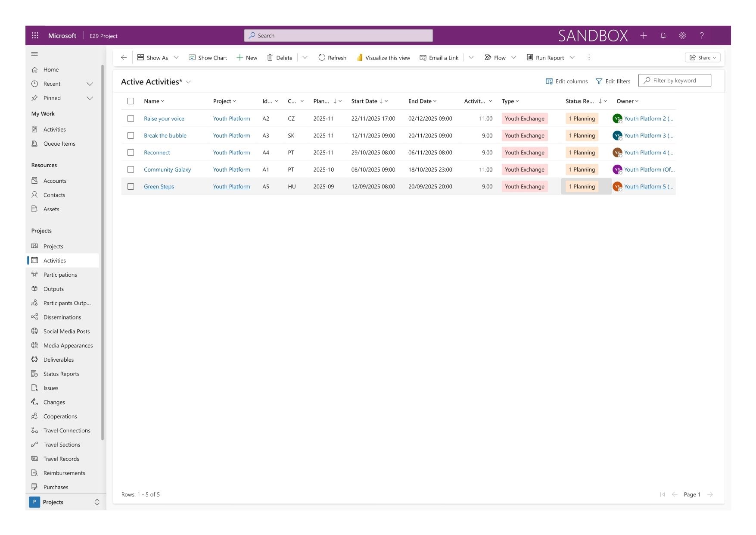Click the back arrow in toolbar
This screenshot has width=756, height=535.
(124, 58)
